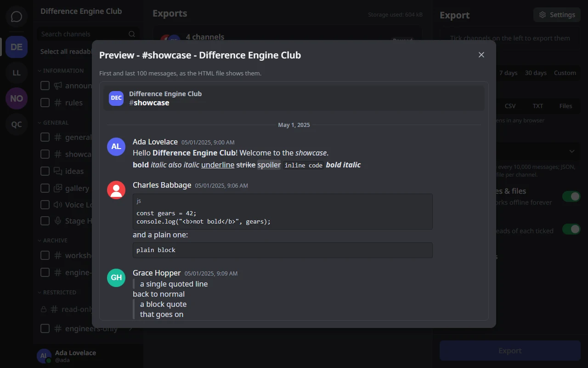Toggle the "of each ticked" switch
588x368 pixels.
(572, 229)
